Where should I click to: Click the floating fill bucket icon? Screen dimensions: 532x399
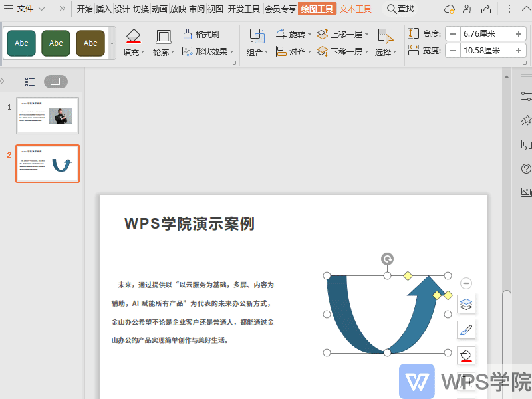tap(466, 356)
